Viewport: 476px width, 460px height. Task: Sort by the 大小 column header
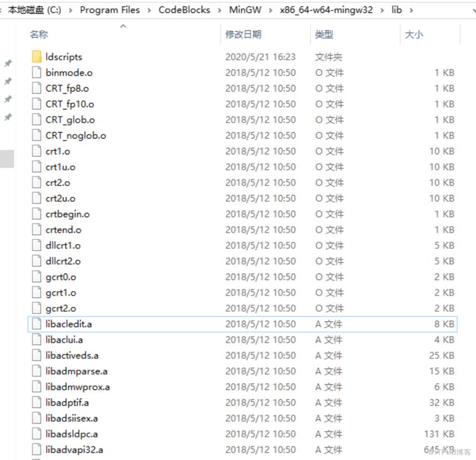click(x=414, y=34)
